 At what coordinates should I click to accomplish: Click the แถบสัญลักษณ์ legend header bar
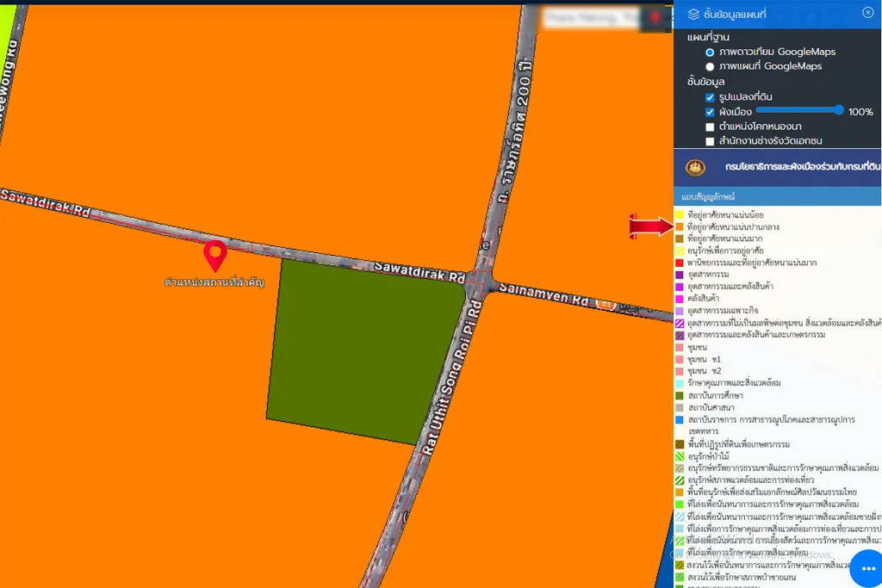(x=777, y=196)
